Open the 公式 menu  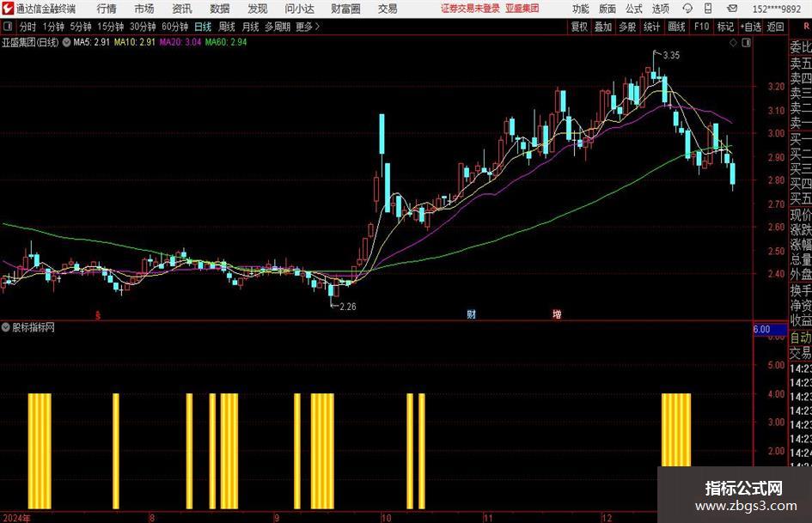point(634,9)
